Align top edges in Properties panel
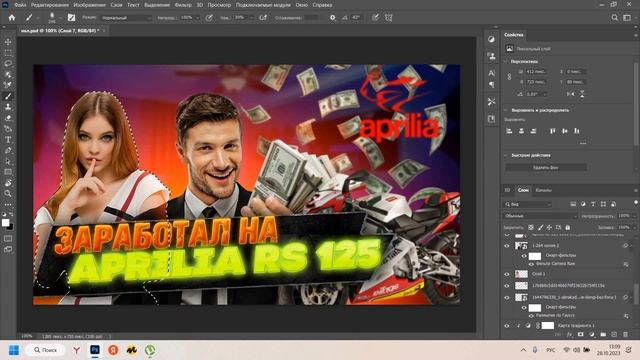This screenshot has height=360, width=640. click(x=553, y=131)
